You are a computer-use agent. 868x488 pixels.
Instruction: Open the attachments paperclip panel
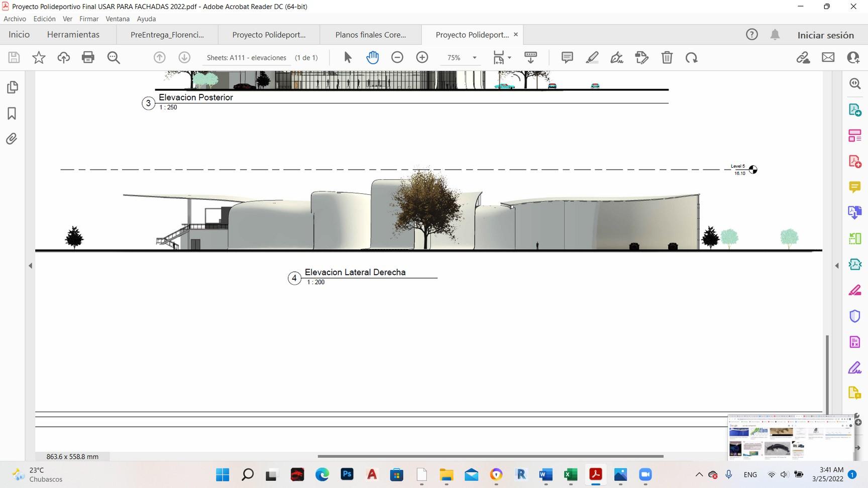(12, 139)
